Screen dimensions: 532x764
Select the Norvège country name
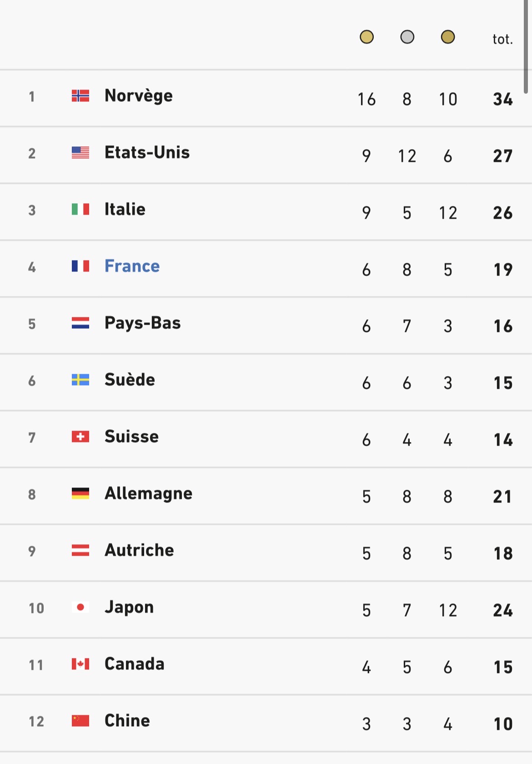click(139, 95)
